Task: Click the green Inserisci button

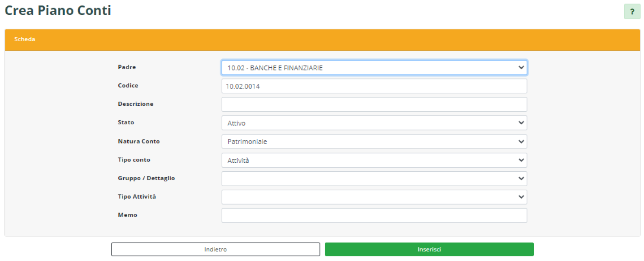Action: coord(429,249)
